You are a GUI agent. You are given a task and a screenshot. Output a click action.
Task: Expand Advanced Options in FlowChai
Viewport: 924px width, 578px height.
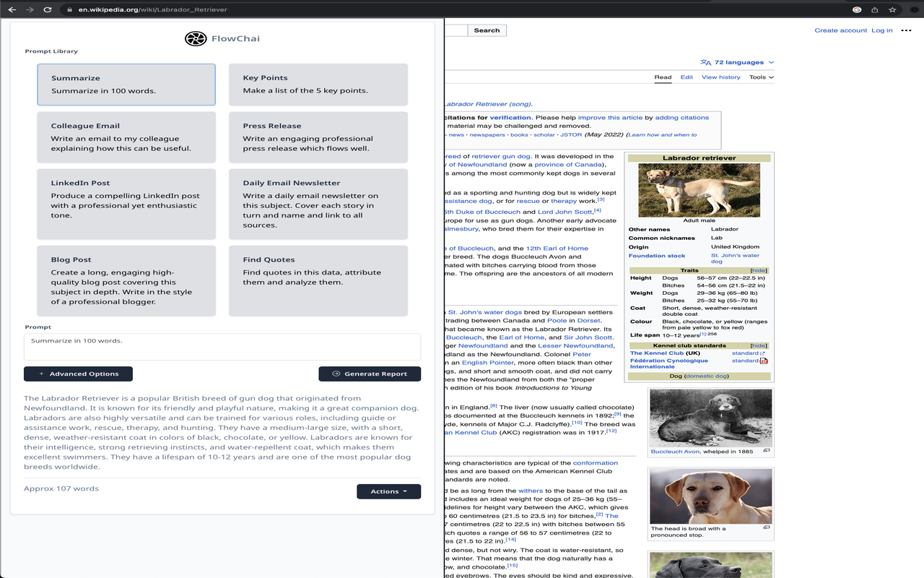tap(78, 374)
